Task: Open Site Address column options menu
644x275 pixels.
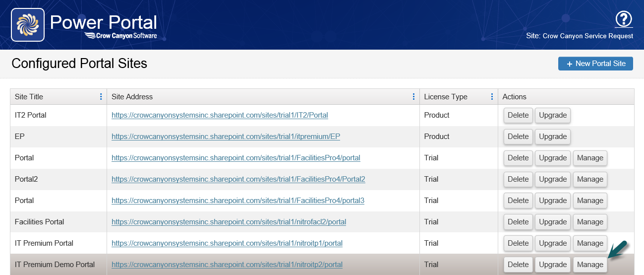Action: point(413,97)
